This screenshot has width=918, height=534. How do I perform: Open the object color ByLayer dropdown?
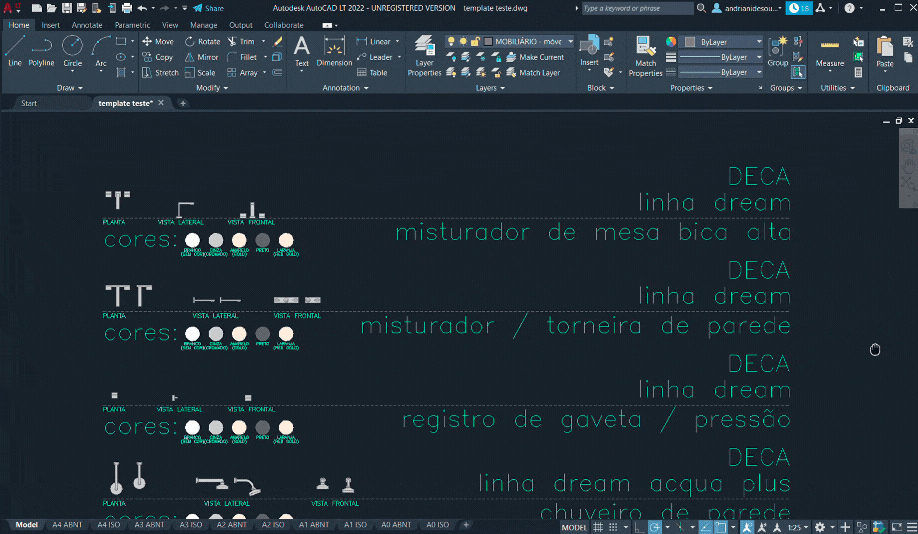click(759, 42)
